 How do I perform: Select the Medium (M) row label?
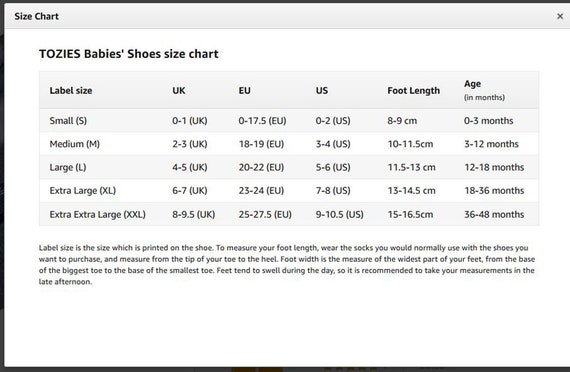(75, 144)
